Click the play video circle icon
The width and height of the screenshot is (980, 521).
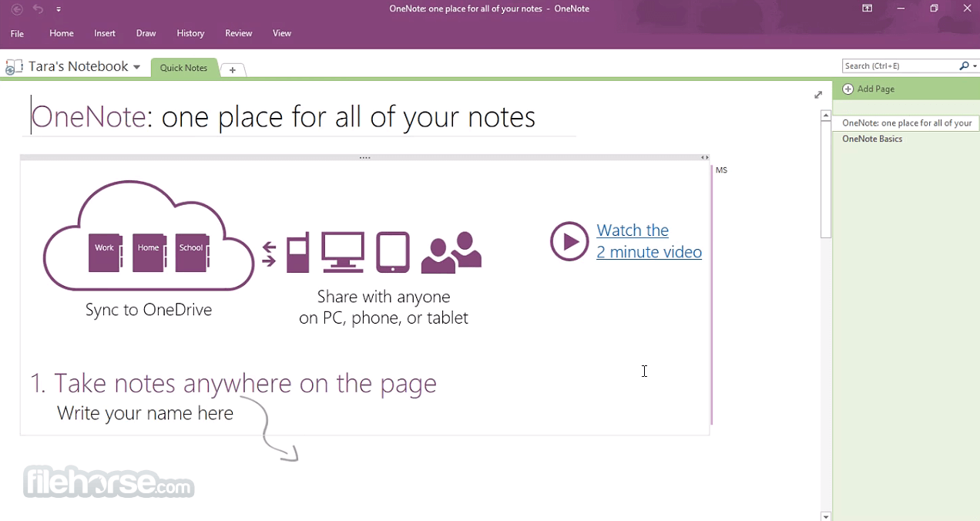coord(569,241)
